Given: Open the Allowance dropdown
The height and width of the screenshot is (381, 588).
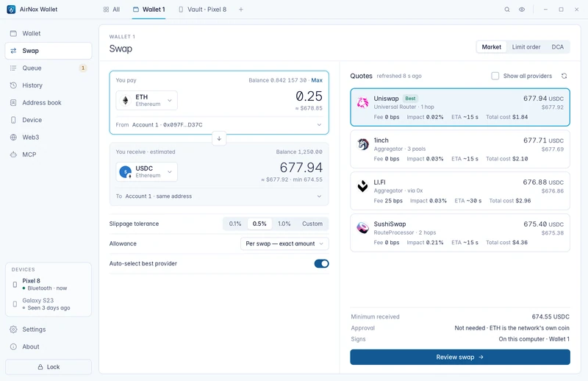Looking at the screenshot, I should point(284,243).
